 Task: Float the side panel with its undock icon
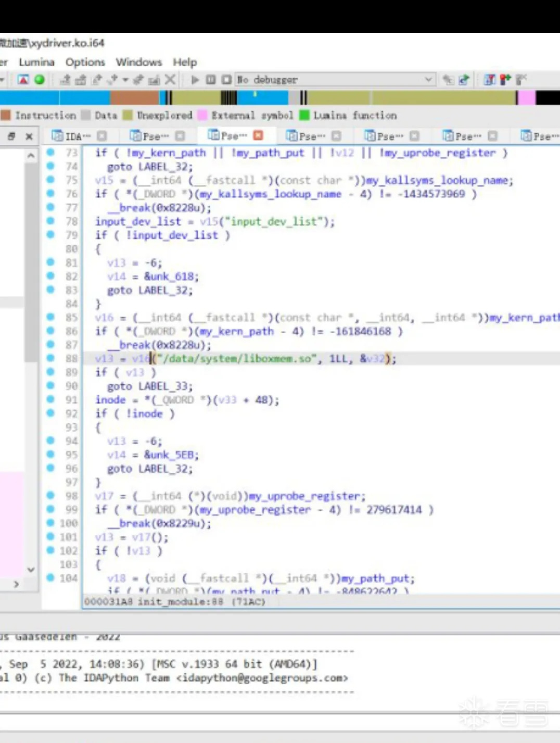11,136
